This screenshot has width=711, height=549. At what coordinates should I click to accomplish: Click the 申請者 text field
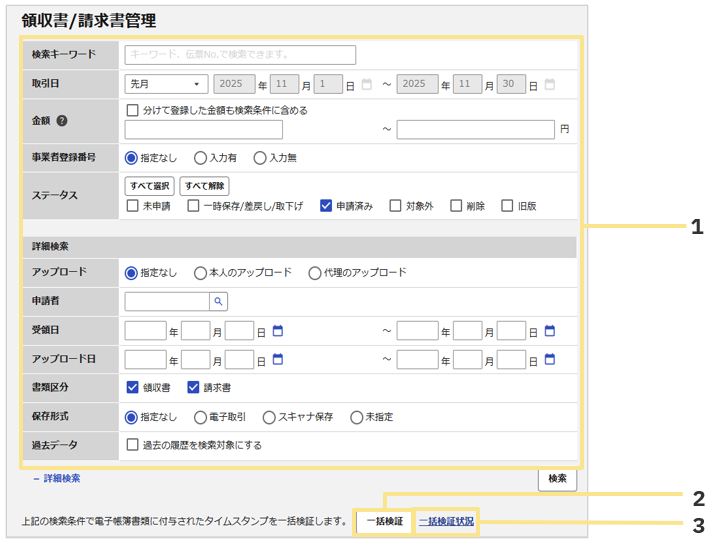click(x=167, y=301)
